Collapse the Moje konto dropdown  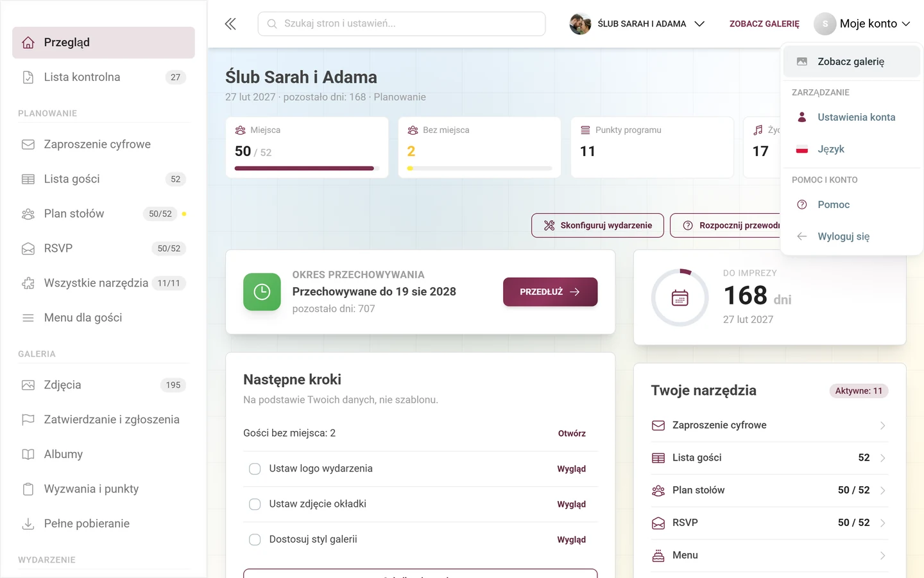coord(862,24)
